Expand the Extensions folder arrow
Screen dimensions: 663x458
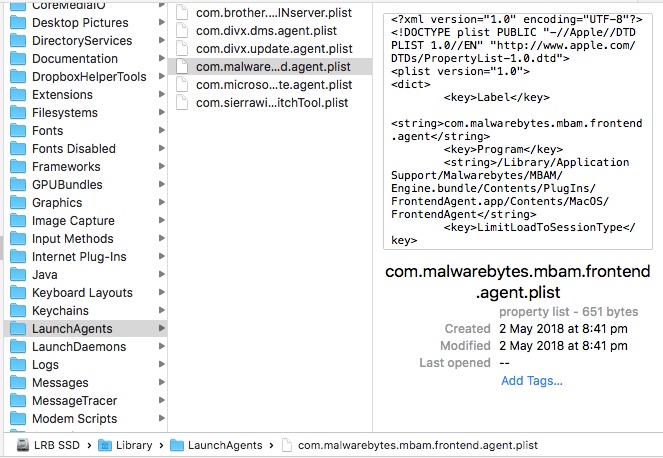[162, 94]
